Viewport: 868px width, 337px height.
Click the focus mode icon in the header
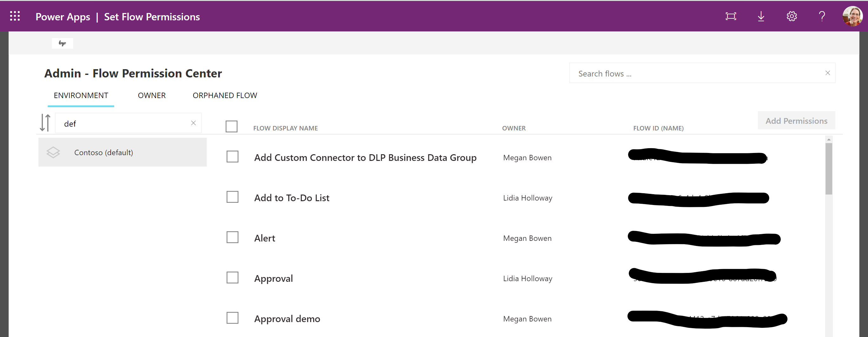731,16
